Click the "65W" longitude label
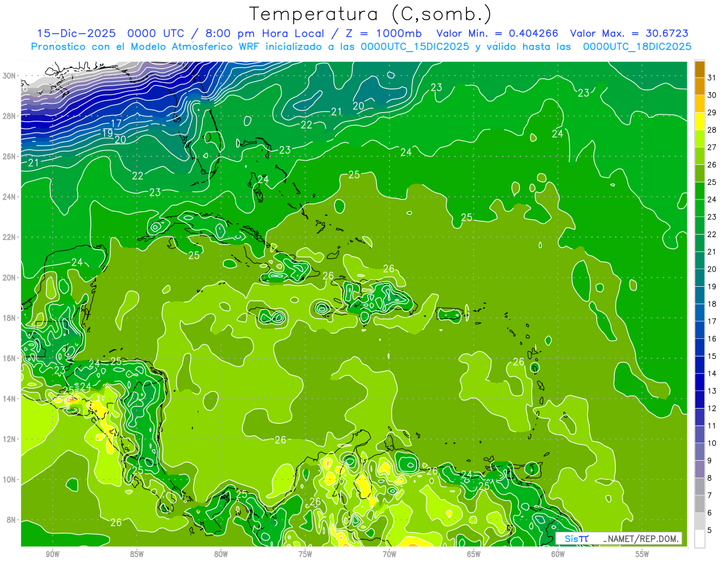728x562 pixels. [474, 554]
